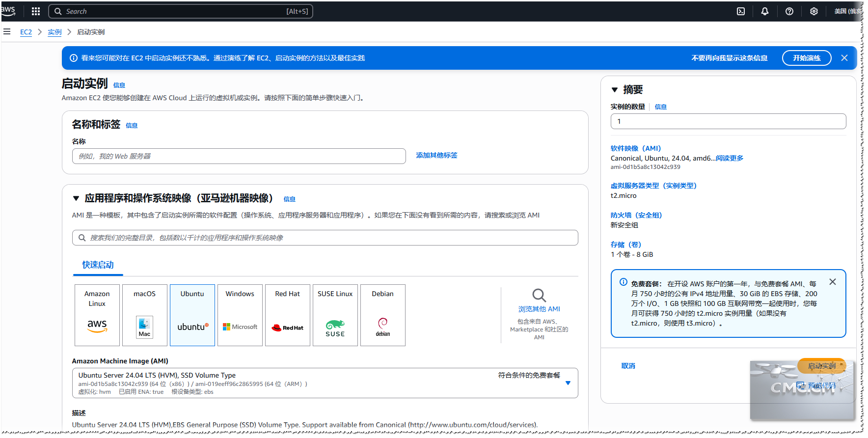This screenshot has height=438, width=868.
Task: Focus the top AWS Search bar
Action: tap(181, 11)
